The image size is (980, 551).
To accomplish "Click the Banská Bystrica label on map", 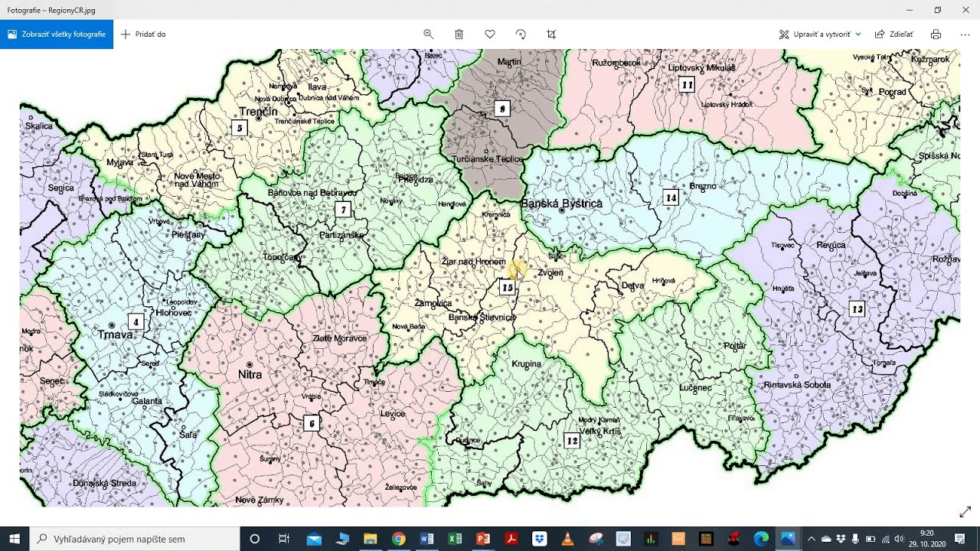I will (x=561, y=204).
